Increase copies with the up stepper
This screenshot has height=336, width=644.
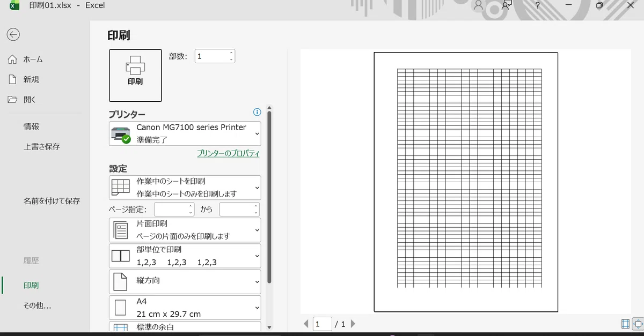click(231, 53)
